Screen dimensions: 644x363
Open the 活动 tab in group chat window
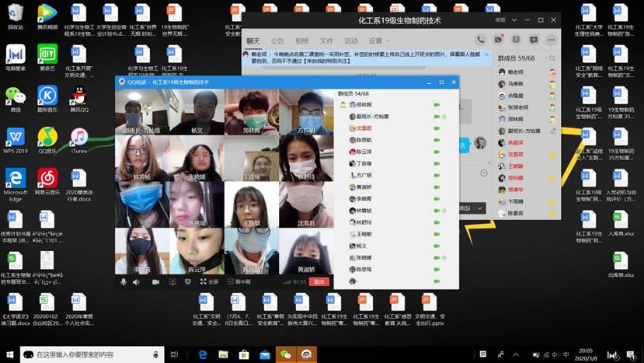[x=351, y=40]
